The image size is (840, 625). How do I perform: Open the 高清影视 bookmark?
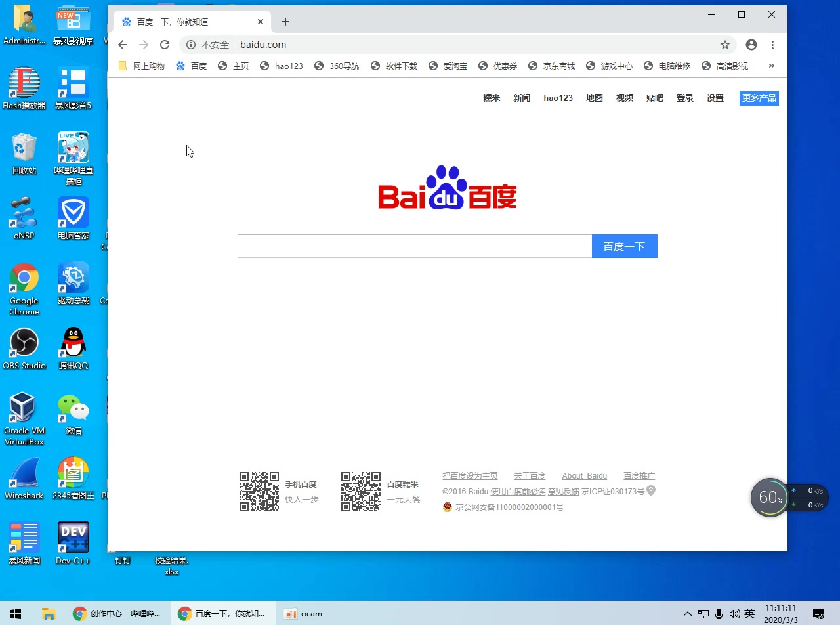click(x=724, y=66)
